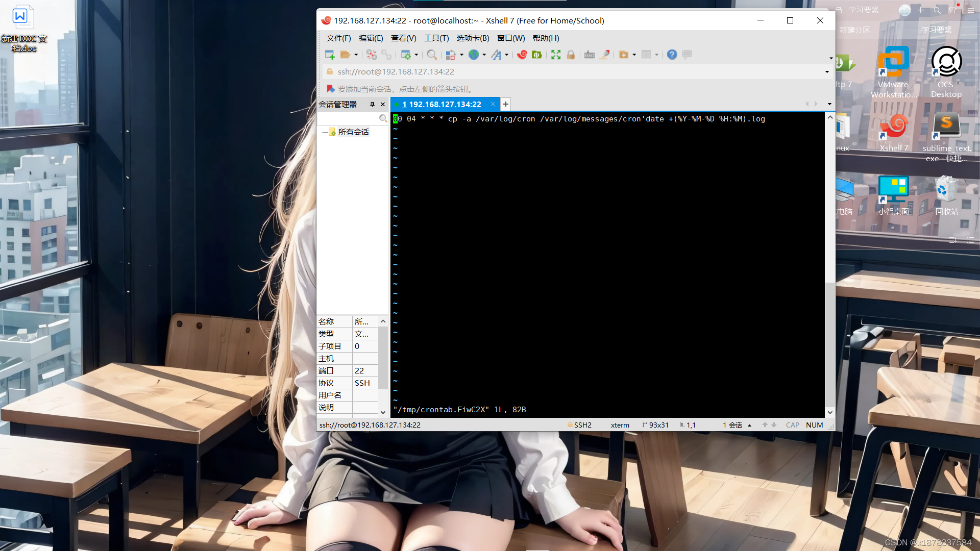
Task: Click the Find magnifier toolbar icon
Action: click(432, 55)
